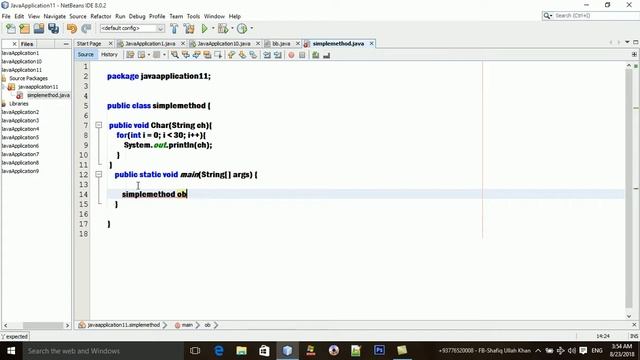
Task: Click the New File toolbar icon
Action: 11,29
